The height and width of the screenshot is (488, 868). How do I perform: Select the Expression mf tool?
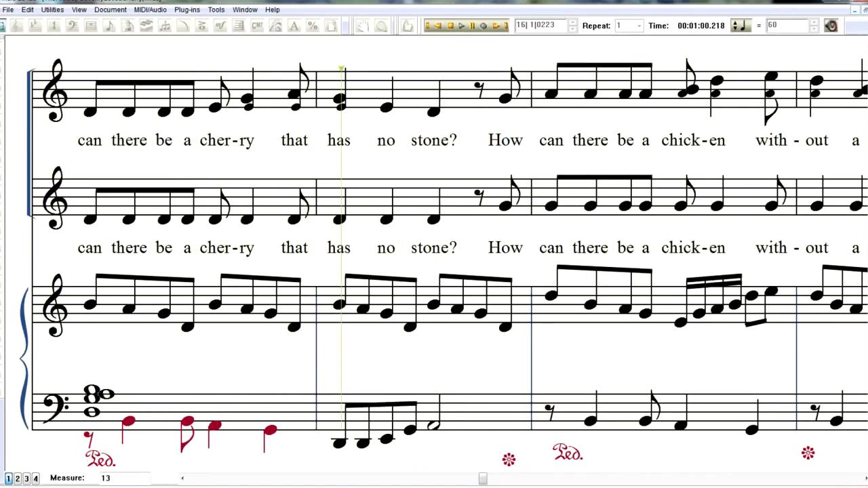(220, 26)
